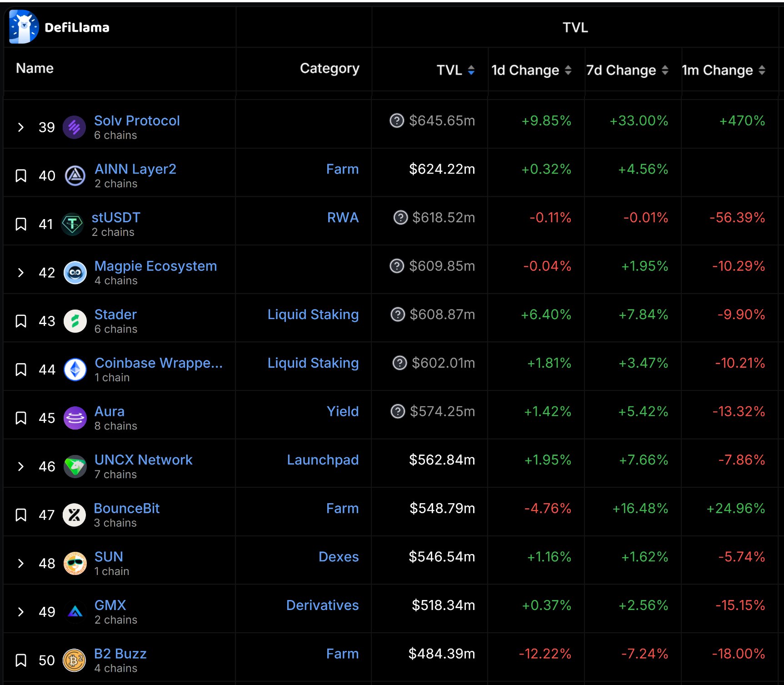Bookmark BounceBit using its flag icon
This screenshot has width=784, height=685.
[x=21, y=515]
